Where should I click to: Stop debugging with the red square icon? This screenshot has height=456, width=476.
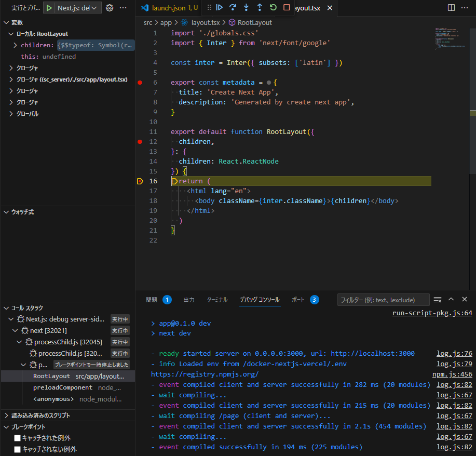tap(287, 8)
